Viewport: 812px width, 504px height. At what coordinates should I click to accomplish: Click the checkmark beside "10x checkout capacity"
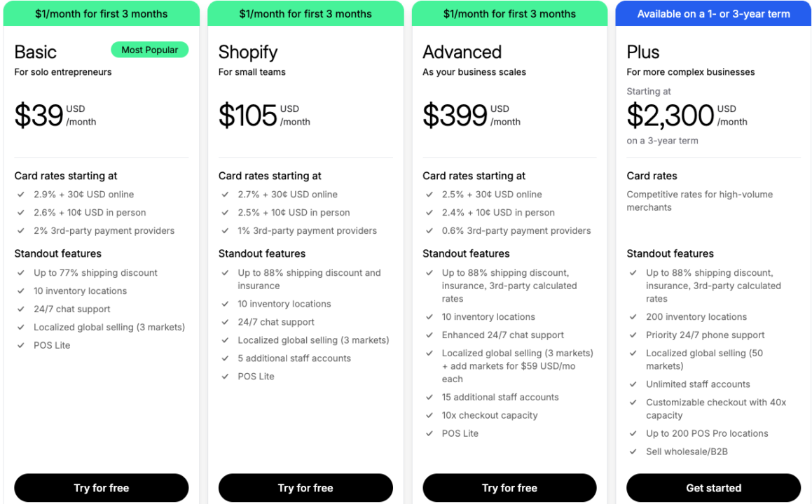tap(429, 415)
